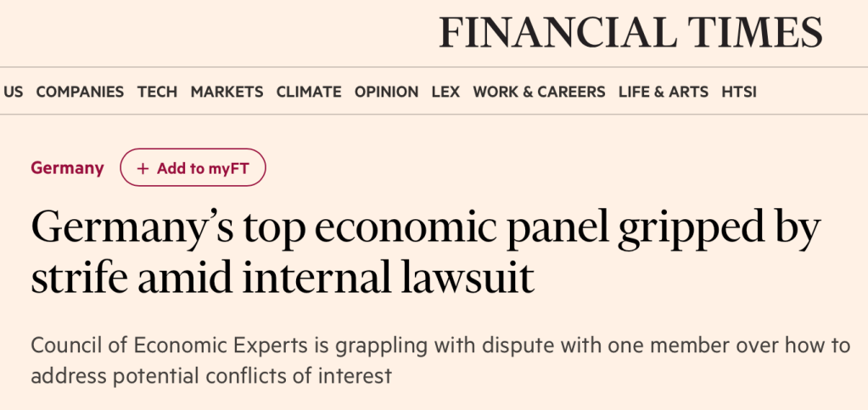This screenshot has width=868, height=410.
Task: Open the Opinion section
Action: point(386,92)
